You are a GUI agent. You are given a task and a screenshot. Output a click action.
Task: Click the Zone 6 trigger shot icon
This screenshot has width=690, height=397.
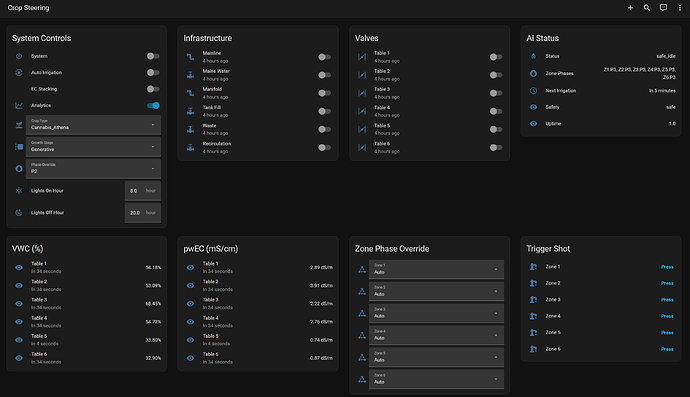pyautogui.click(x=533, y=349)
